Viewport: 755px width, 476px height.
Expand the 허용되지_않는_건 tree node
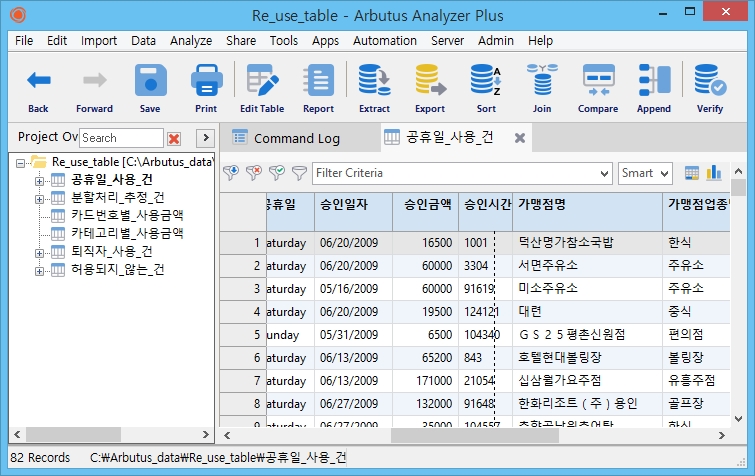point(39,271)
